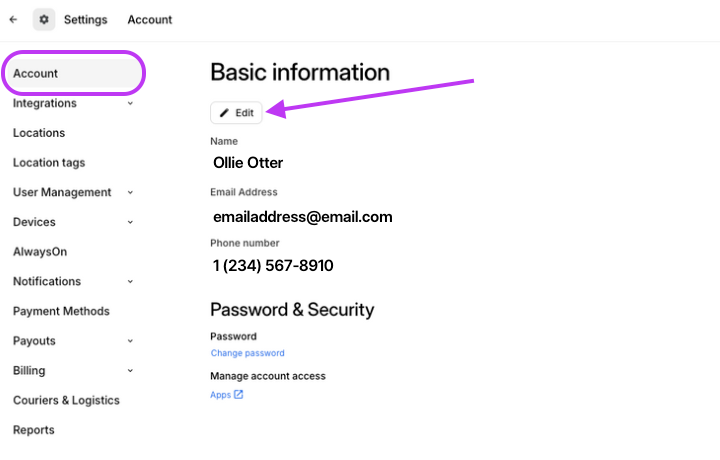Open Payment Methods page

coord(61,311)
